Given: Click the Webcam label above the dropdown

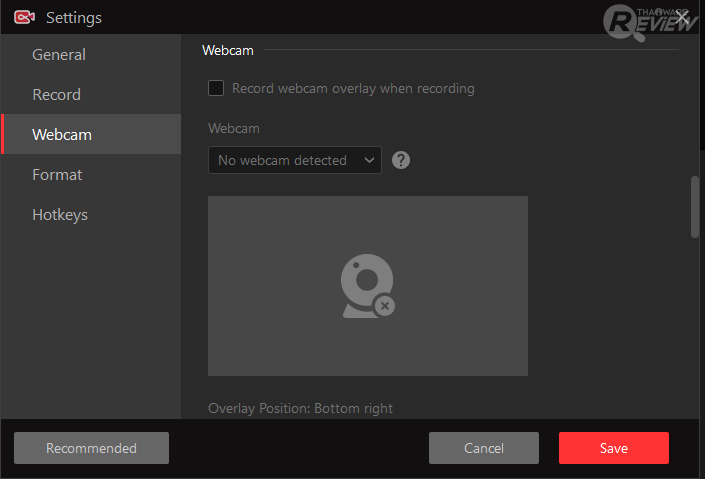Looking at the screenshot, I should [x=234, y=129].
